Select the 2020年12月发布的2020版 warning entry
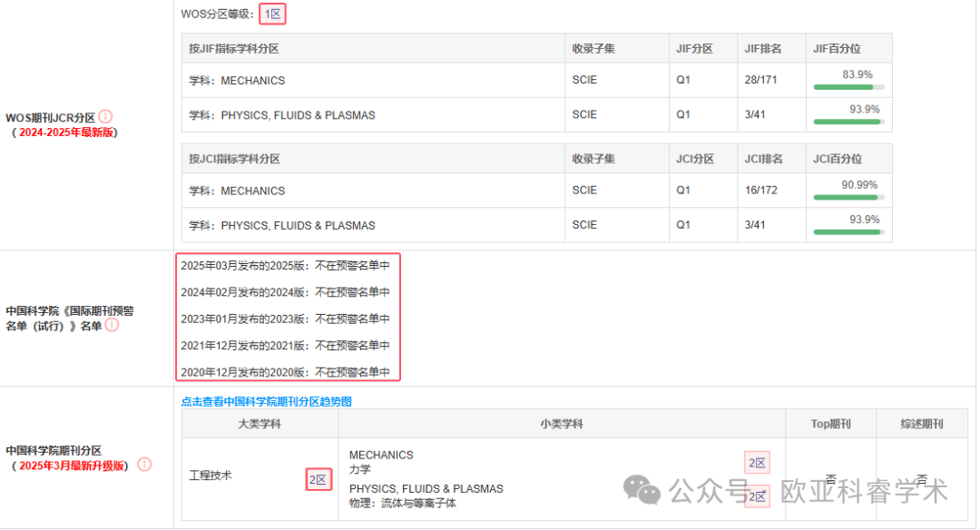This screenshot has height=530, width=980. (286, 372)
